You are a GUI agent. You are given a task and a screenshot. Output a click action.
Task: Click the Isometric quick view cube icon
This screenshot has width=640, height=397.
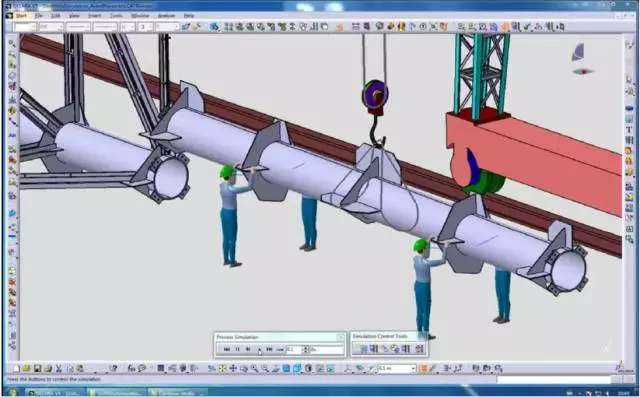click(x=297, y=368)
